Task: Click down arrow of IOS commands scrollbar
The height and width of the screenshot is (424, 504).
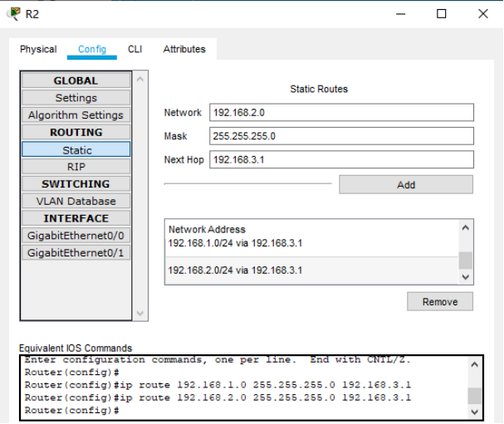Action: click(x=474, y=412)
